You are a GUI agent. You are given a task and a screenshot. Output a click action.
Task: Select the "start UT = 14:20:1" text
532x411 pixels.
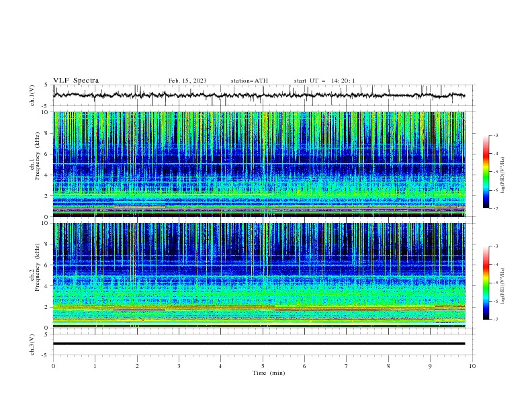[324, 81]
